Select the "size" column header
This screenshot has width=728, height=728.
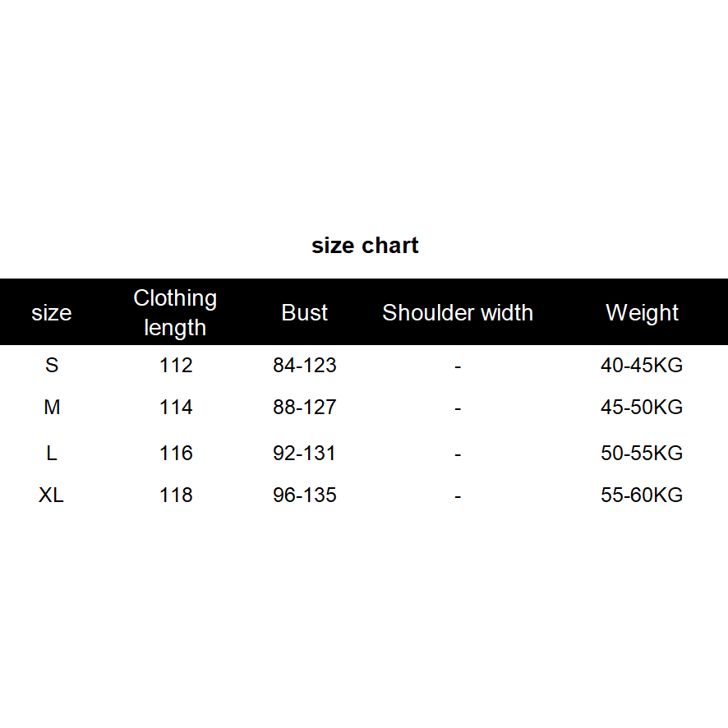pyautogui.click(x=52, y=313)
